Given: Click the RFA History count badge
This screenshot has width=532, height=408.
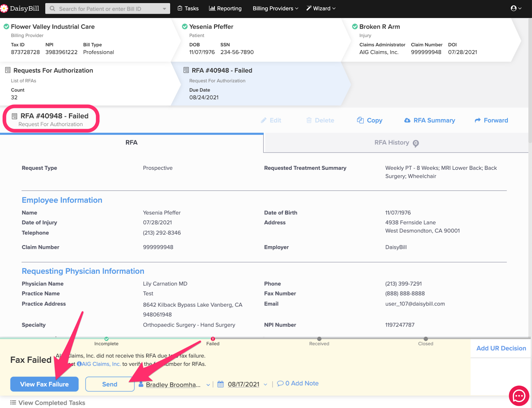Looking at the screenshot, I should 416,143.
